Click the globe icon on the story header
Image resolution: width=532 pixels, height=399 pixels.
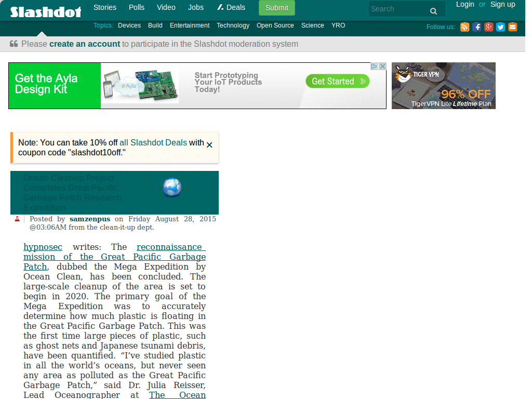point(171,187)
